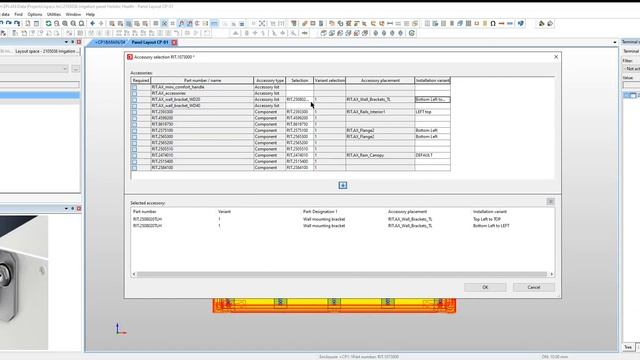
Task: Click the first 3D view cube icon in second toolbar row
Action: pyautogui.click(x=324, y=33)
